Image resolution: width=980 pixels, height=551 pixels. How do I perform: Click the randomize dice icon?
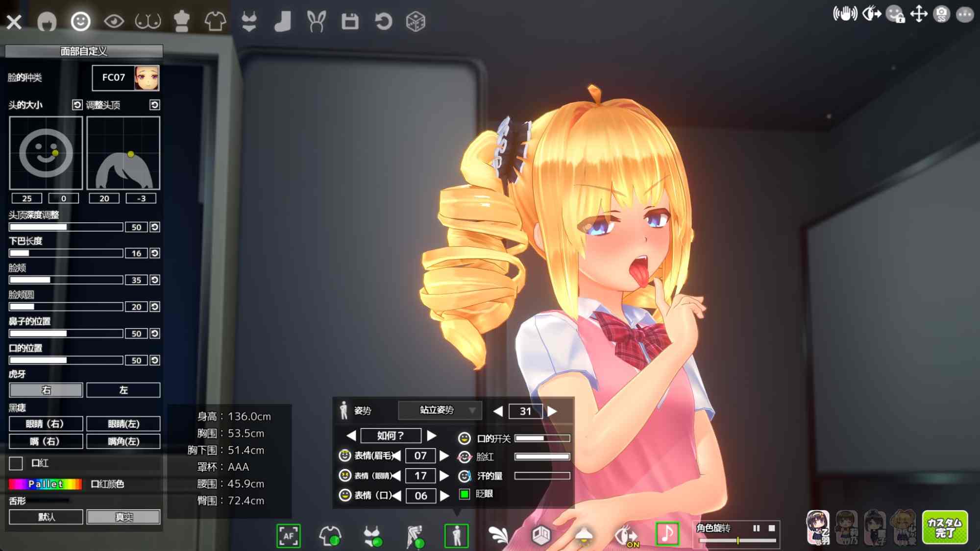coord(416,22)
